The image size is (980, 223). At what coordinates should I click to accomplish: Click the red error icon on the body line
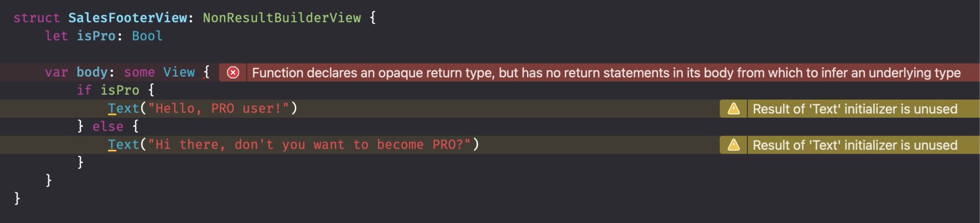(x=233, y=73)
